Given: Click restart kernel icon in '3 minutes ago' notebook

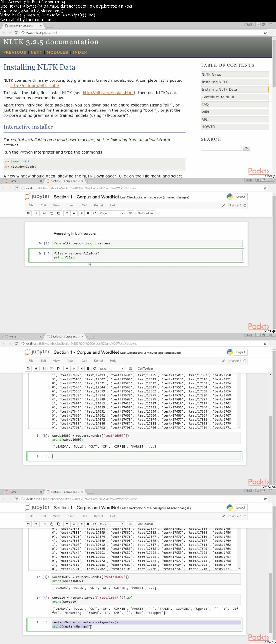Looking at the screenshot, I should pyautogui.click(x=95, y=369).
